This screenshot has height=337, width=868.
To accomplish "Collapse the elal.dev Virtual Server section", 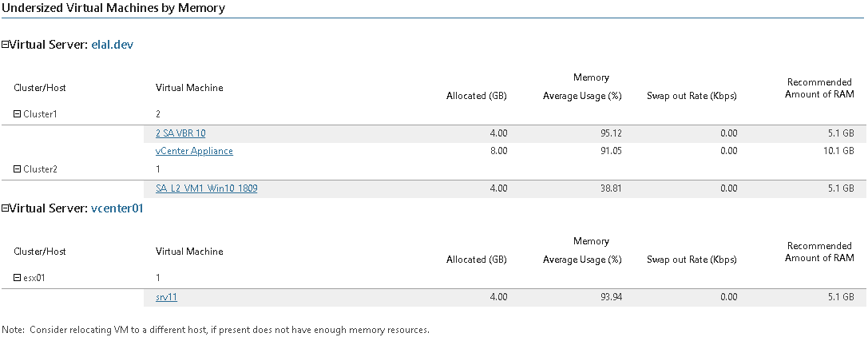I will tap(5, 46).
